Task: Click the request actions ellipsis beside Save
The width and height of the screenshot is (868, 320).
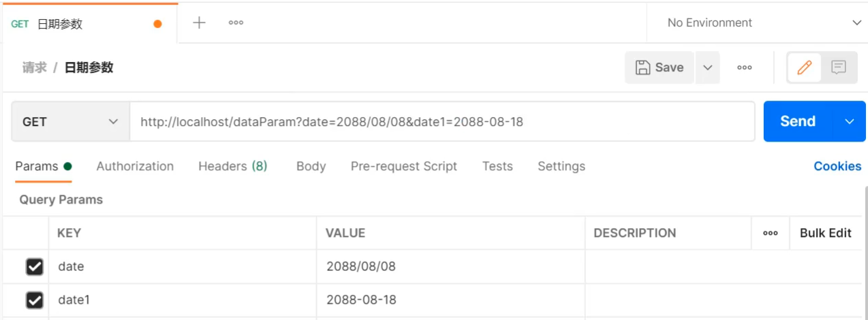Action: (x=745, y=67)
